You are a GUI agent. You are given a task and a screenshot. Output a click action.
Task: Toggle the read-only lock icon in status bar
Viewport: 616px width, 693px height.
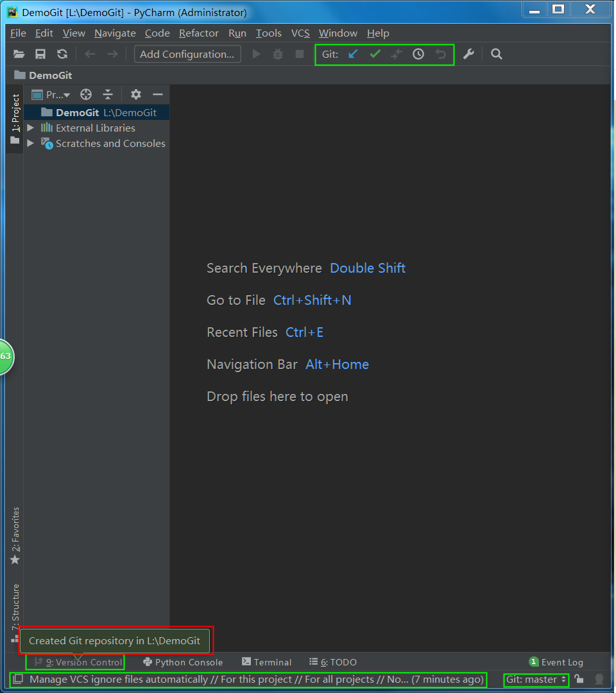579,679
